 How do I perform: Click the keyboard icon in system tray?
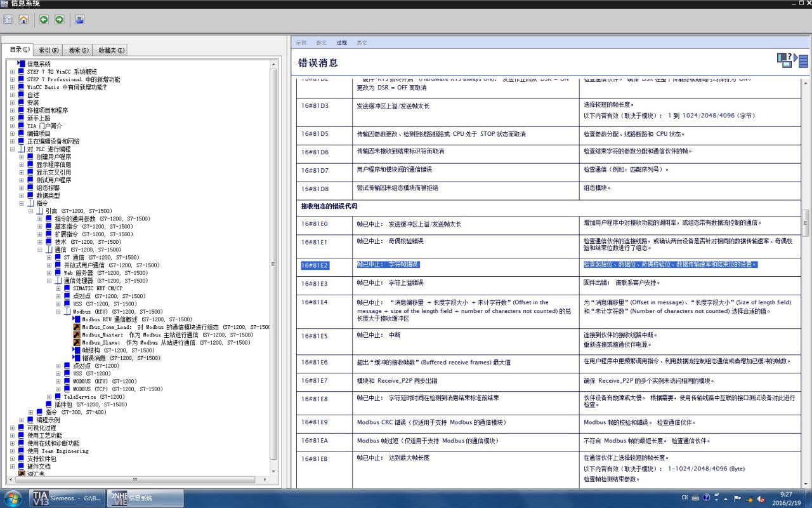pos(695,498)
